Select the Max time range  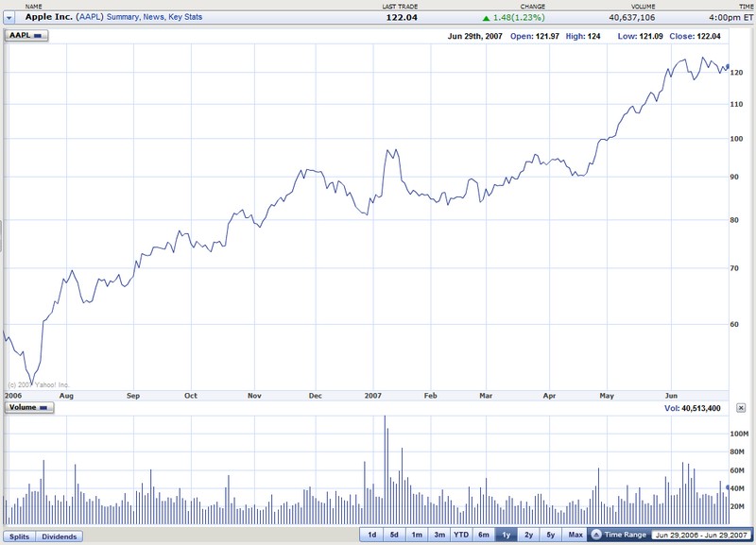tap(576, 535)
